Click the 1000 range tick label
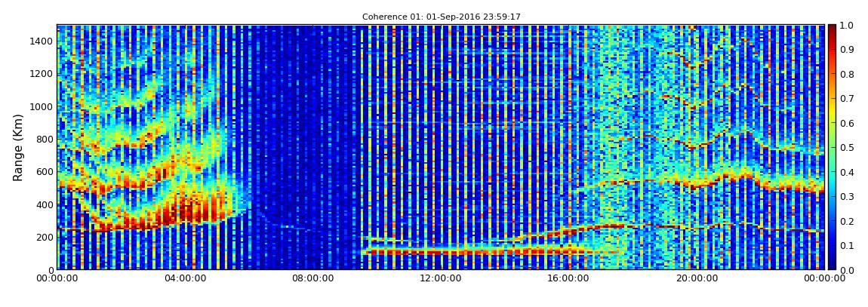Image resolution: width=868 pixels, height=307 pixels. pyautogui.click(x=43, y=106)
